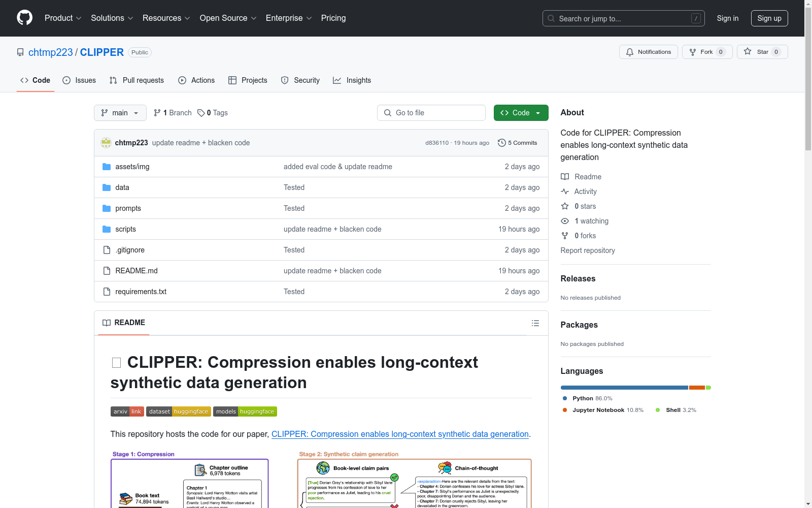Open the 5 Commits history link

tap(518, 143)
